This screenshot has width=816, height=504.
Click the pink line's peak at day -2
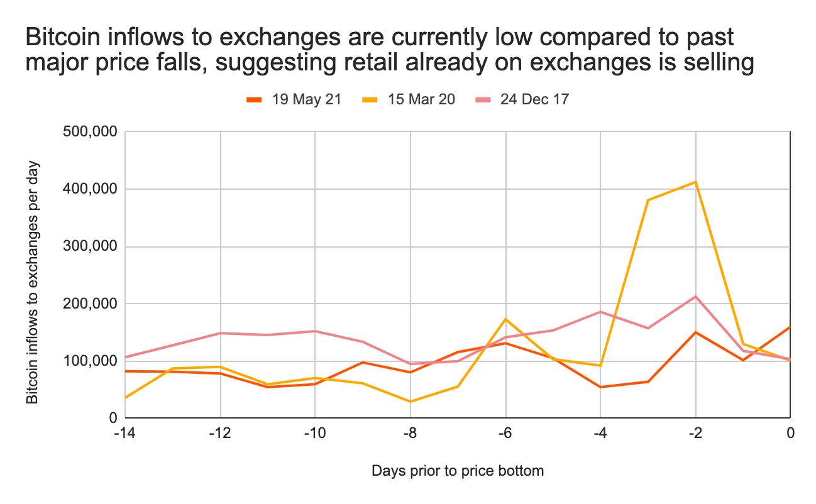(695, 296)
